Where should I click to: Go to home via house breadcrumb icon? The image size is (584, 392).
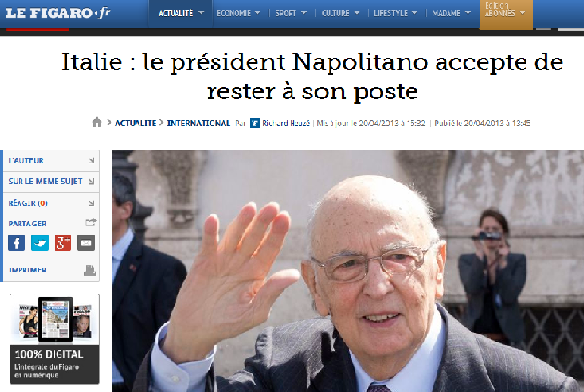(97, 122)
